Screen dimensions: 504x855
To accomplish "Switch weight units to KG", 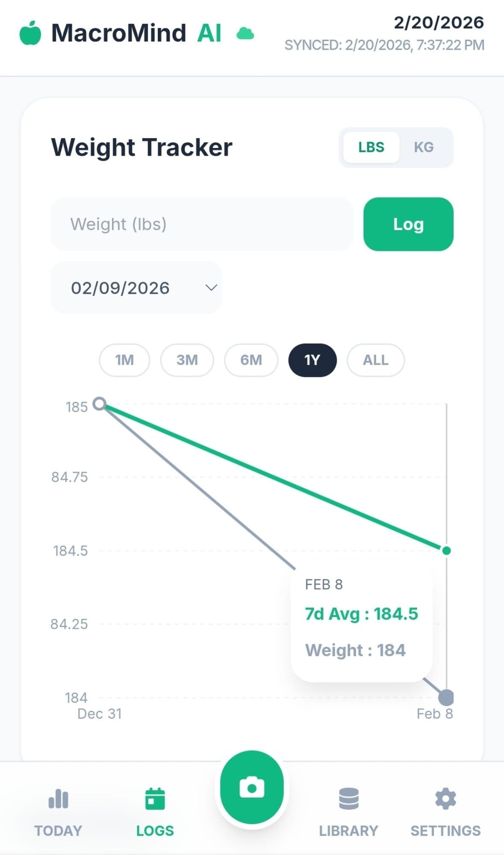I will pos(424,147).
